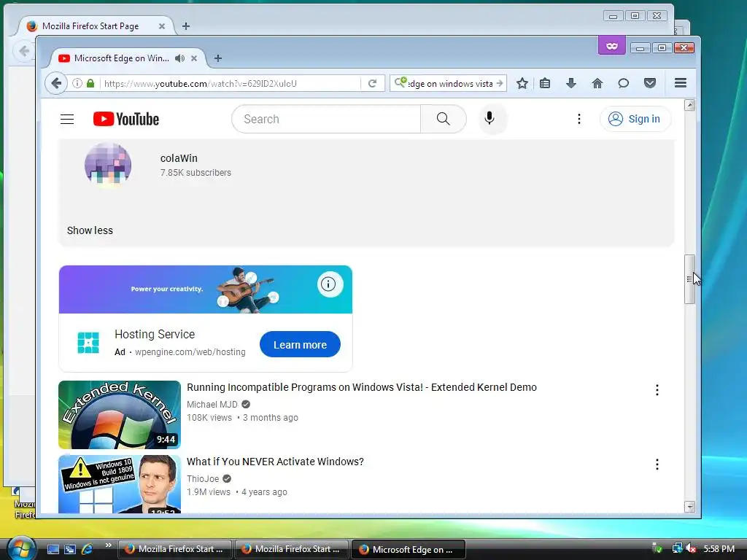Click the wpengine ad logo icon
The image size is (747, 560).
pos(88,343)
